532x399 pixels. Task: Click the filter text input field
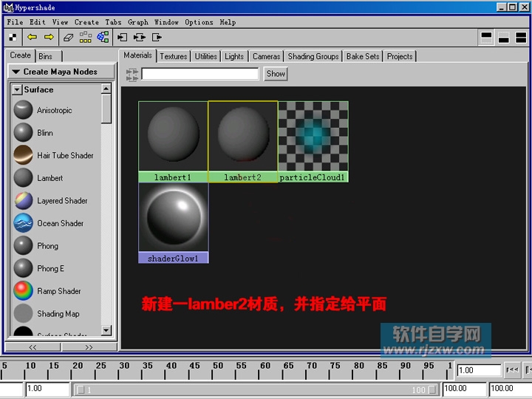(x=200, y=74)
